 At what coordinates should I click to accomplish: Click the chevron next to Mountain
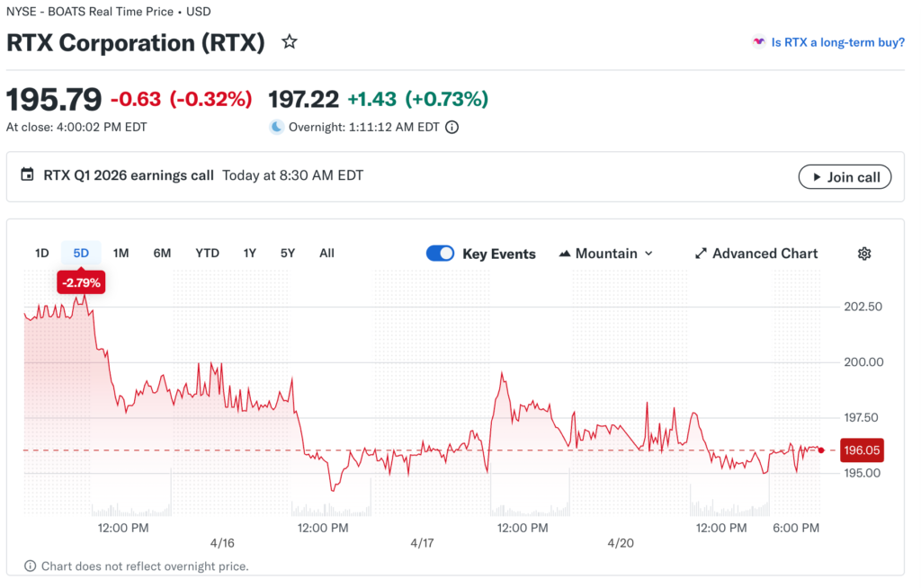click(648, 254)
